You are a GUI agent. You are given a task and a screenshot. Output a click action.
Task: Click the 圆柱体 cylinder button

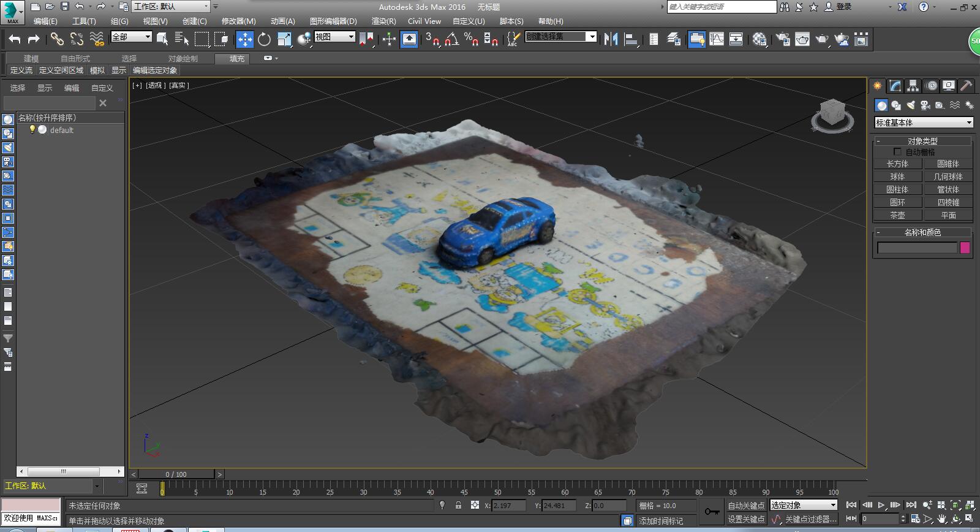point(897,189)
